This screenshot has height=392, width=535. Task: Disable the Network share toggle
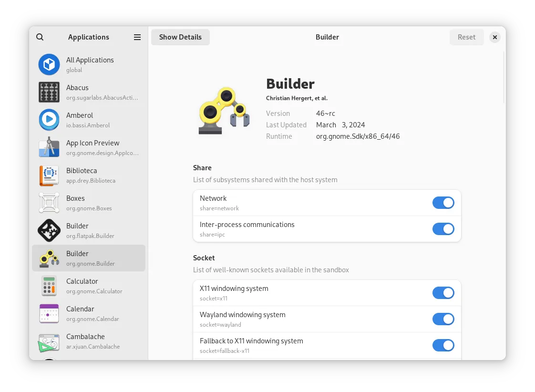(443, 203)
